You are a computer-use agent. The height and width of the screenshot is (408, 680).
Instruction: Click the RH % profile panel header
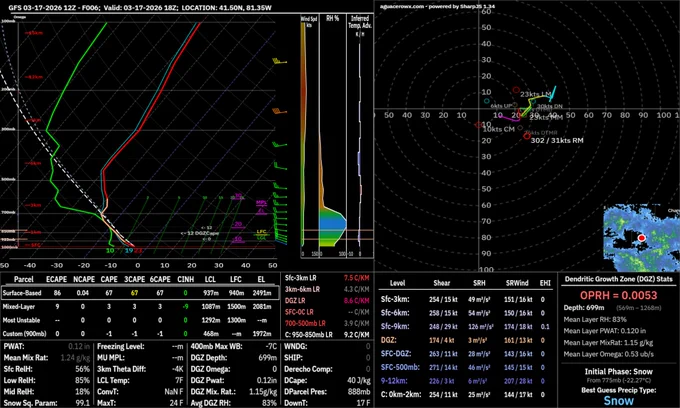(333, 19)
